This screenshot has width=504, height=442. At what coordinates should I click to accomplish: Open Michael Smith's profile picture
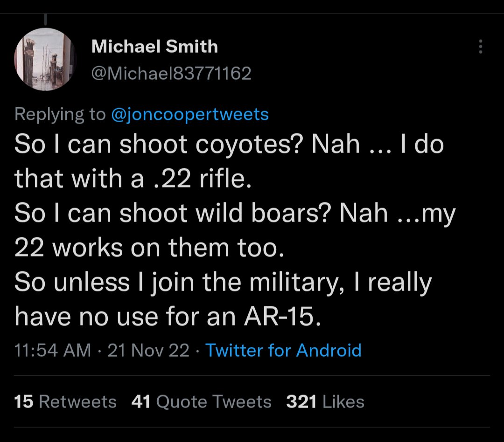coord(45,59)
